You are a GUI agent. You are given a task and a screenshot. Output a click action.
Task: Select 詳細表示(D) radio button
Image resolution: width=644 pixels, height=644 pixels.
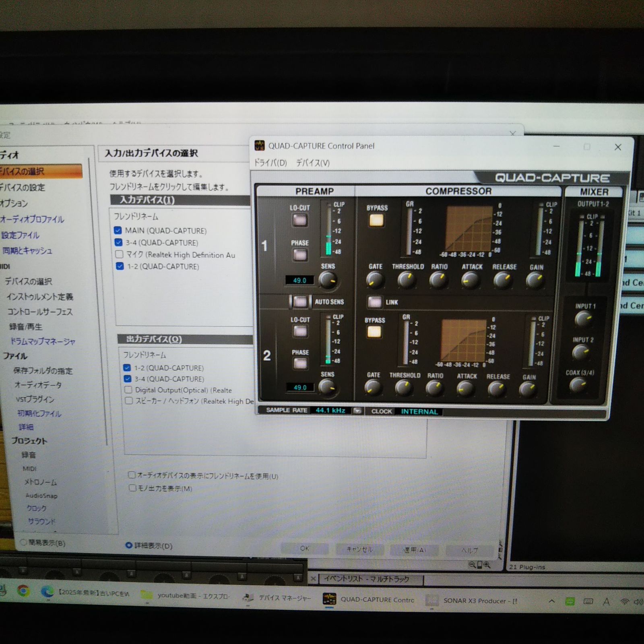(x=129, y=545)
